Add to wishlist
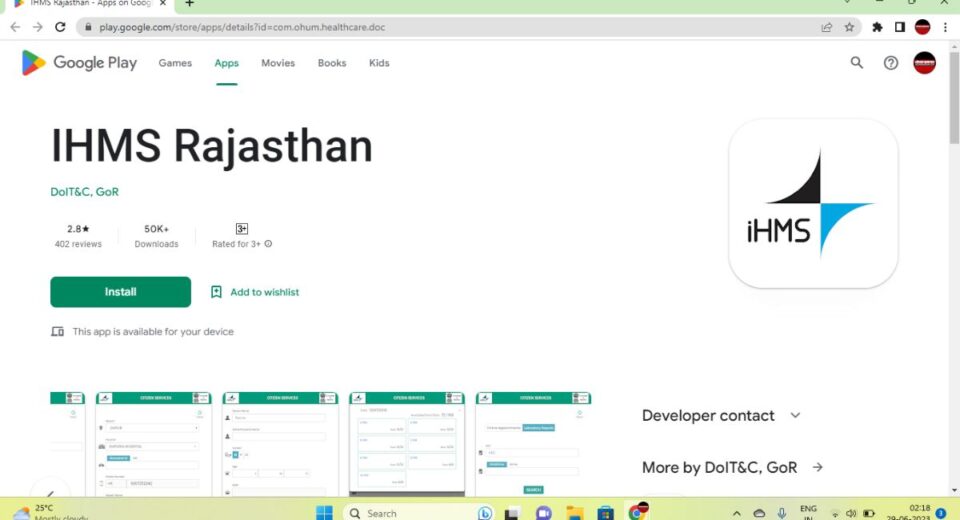This screenshot has width=960, height=520. click(255, 292)
